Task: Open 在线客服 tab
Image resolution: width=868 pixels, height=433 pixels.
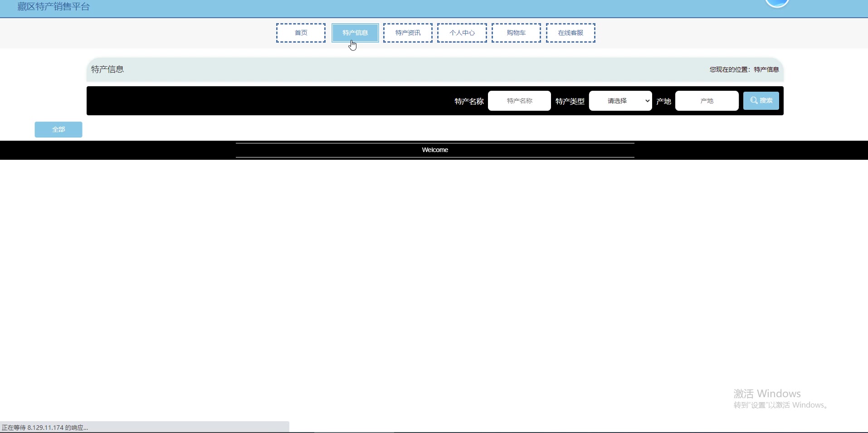Action: (x=571, y=33)
